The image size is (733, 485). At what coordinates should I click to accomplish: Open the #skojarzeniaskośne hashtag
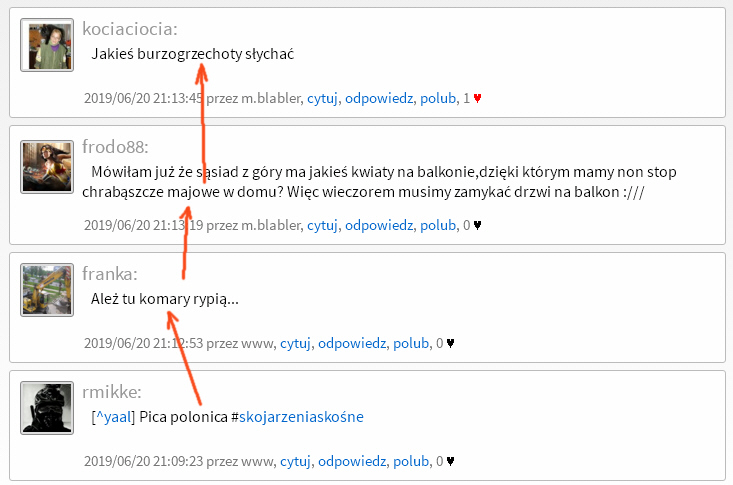302,416
